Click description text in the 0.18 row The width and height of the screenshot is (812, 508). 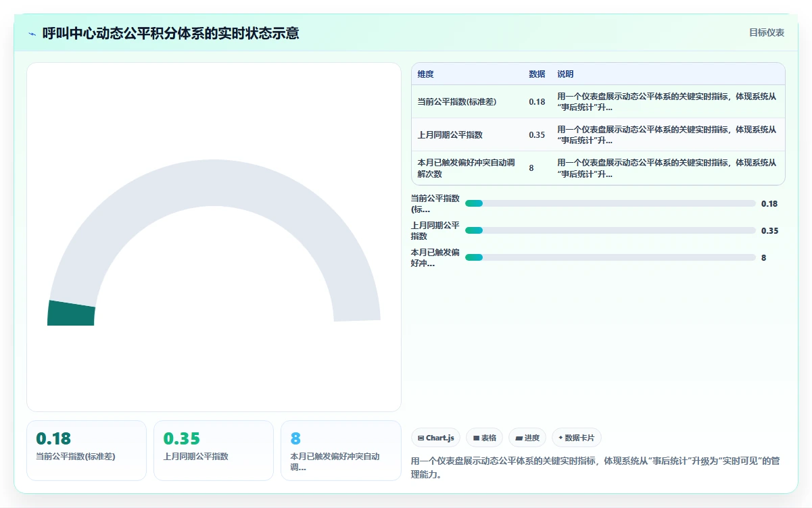[667, 102]
